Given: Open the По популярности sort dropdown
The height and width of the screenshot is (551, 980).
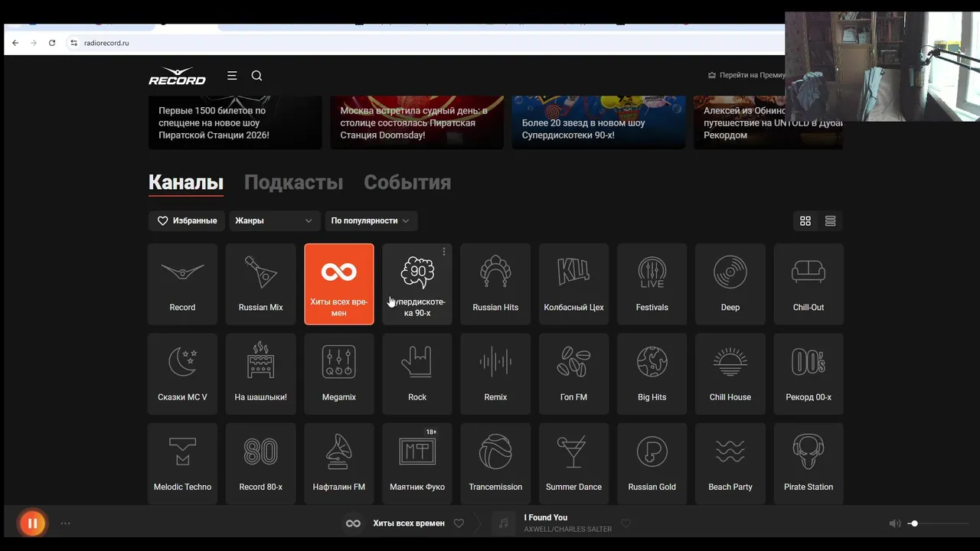Looking at the screenshot, I should 371,220.
